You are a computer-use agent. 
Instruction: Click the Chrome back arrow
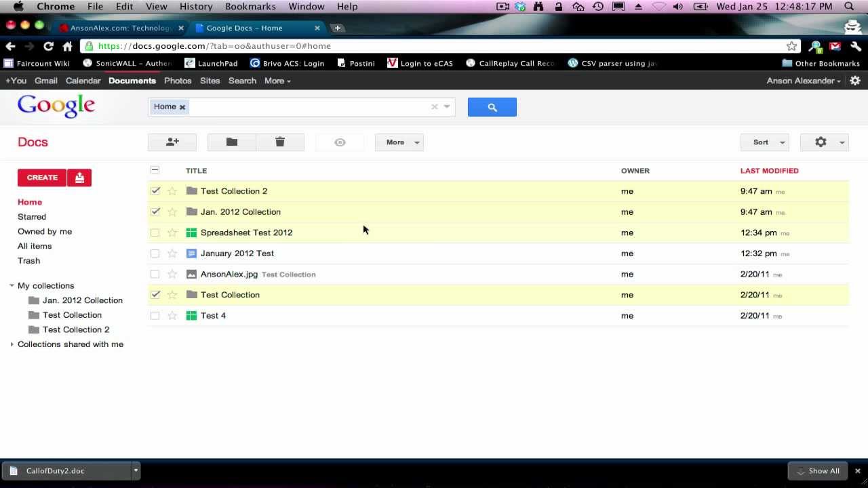tap(10, 46)
